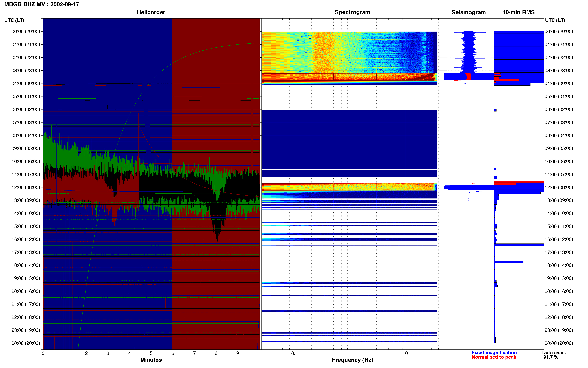Click the '6' tick on the Minutes axis
The height and width of the screenshot is (368, 588).
pyautogui.click(x=173, y=353)
